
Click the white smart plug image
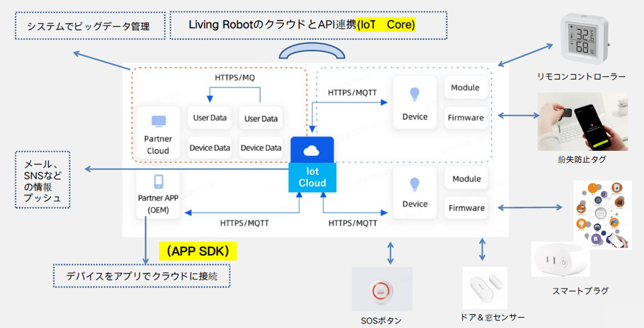click(560, 260)
